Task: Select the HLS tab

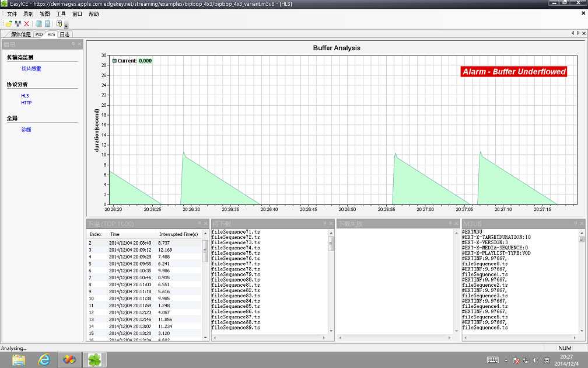Action: (x=51, y=34)
